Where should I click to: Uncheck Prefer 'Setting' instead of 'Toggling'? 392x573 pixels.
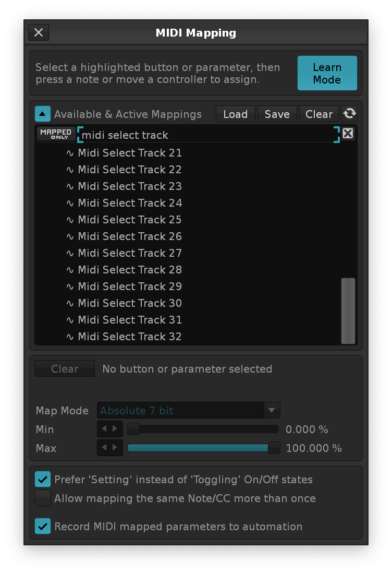pos(43,479)
